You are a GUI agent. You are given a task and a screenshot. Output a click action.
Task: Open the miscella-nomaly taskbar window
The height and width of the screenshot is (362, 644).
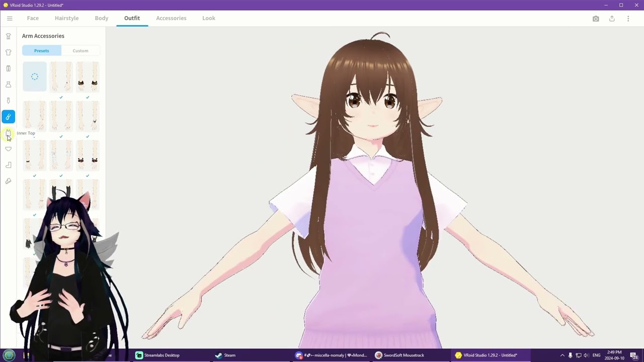(332, 355)
